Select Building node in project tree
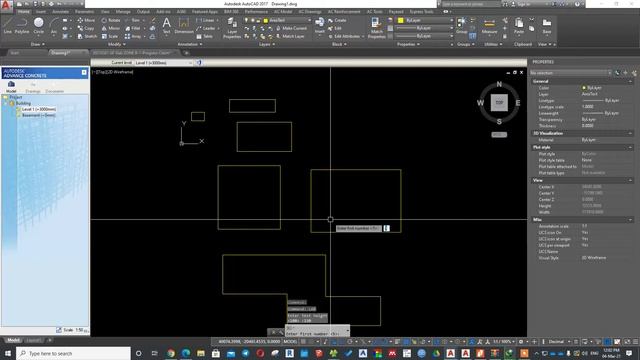This screenshot has width=640, height=360. 23,103
